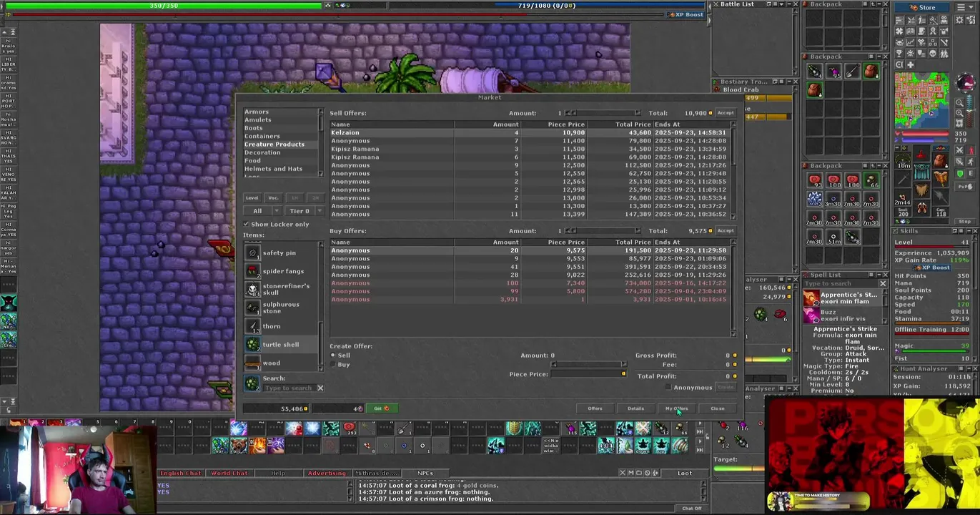Check the Anonymous offer checkbox
Screen dimensions: 980x515
668,387
